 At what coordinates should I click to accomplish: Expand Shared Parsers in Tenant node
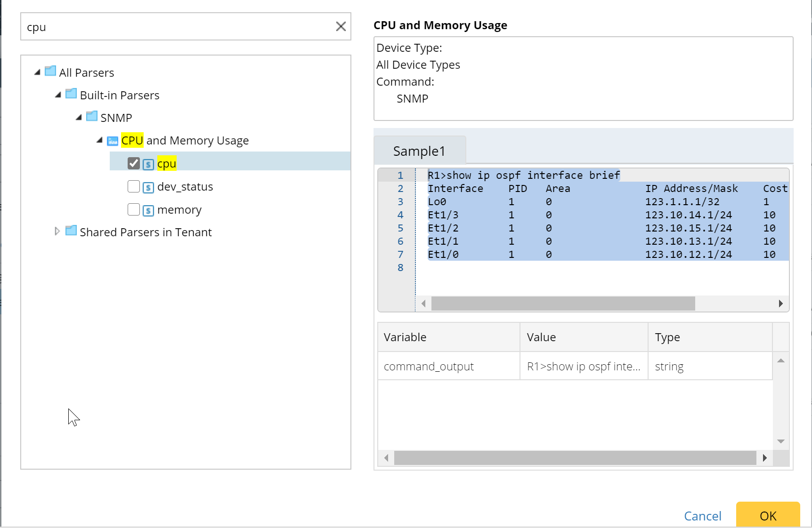tap(57, 231)
